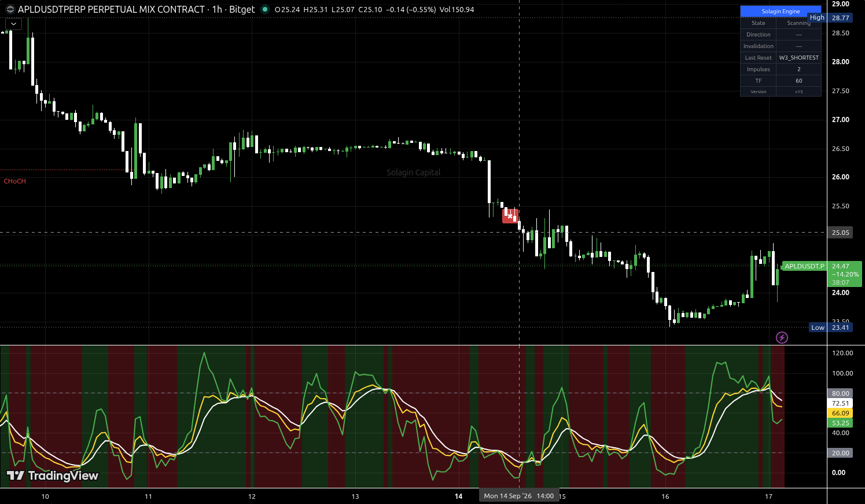Click the L25.07 low value
This screenshot has width=865, height=504.
[343, 9]
